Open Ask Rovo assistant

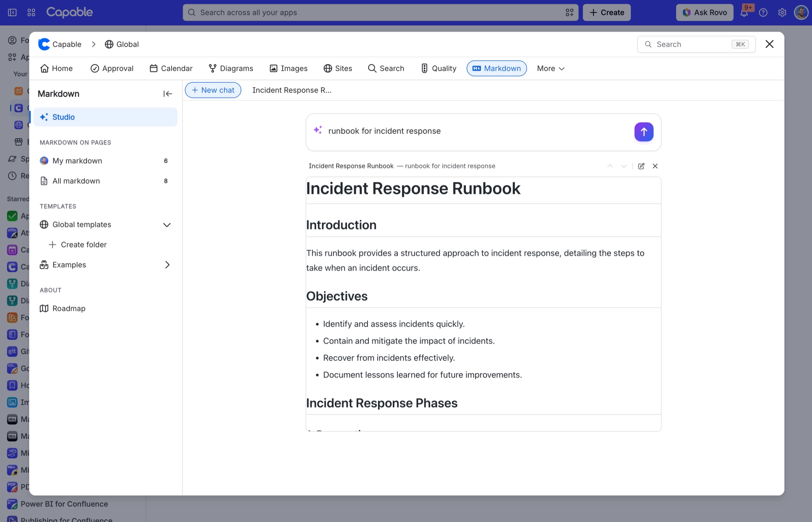coord(705,12)
